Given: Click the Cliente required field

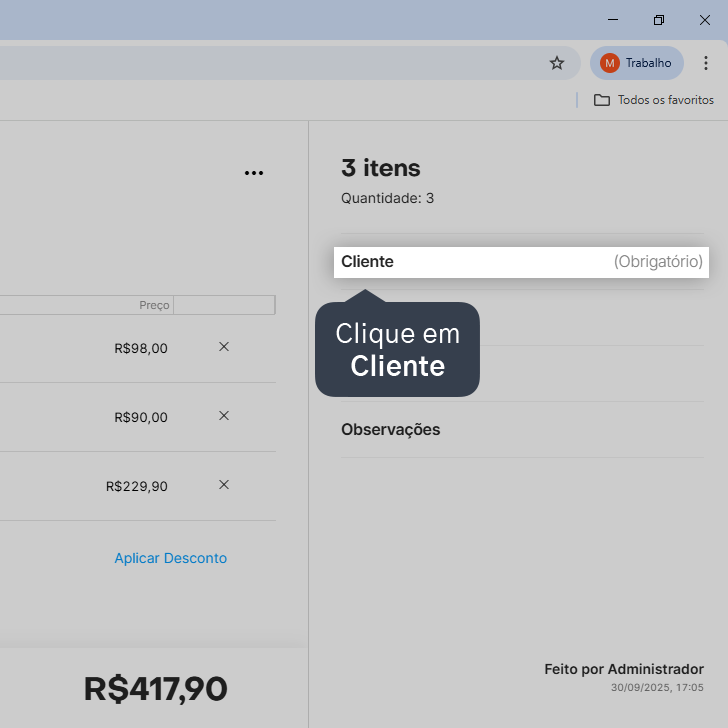Looking at the screenshot, I should pyautogui.click(x=521, y=262).
